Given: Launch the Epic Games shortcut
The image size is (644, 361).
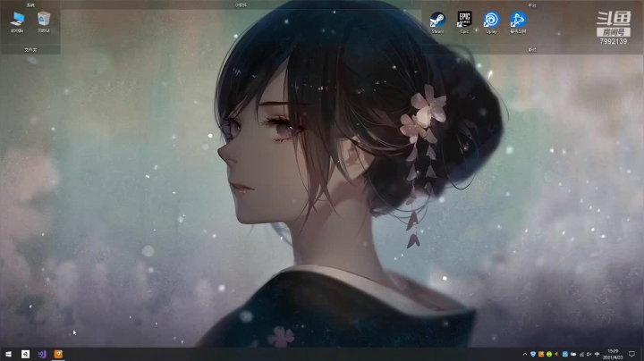Looking at the screenshot, I should (464, 22).
